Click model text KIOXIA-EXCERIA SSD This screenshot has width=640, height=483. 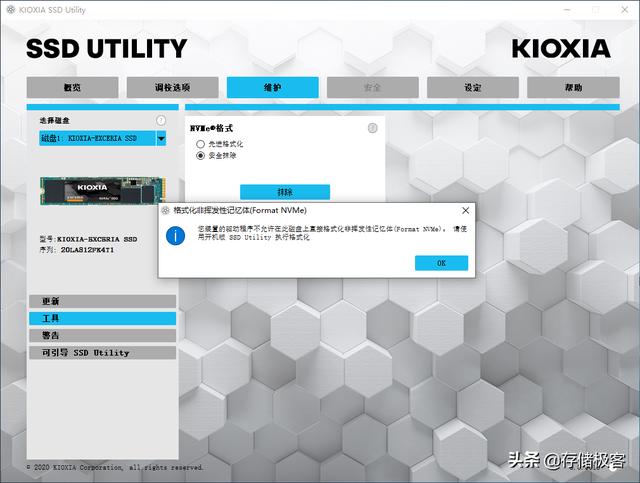coord(97,239)
